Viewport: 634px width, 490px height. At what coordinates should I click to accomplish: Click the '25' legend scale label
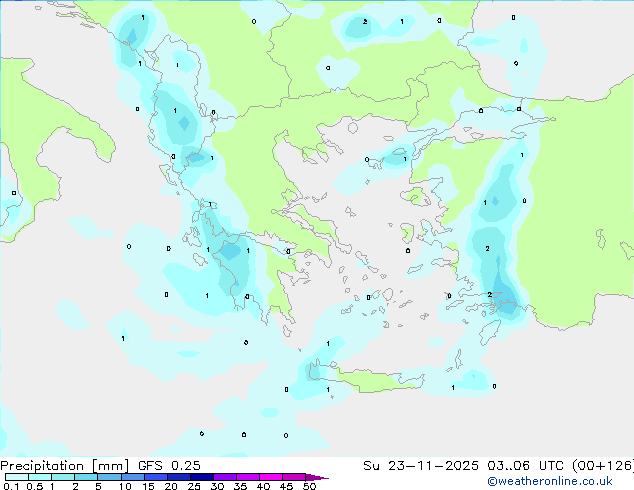click(x=194, y=486)
